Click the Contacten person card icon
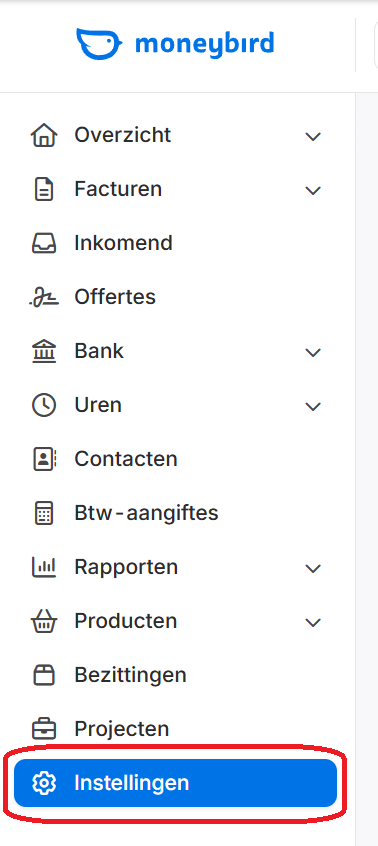Image resolution: width=378 pixels, height=846 pixels. click(44, 459)
